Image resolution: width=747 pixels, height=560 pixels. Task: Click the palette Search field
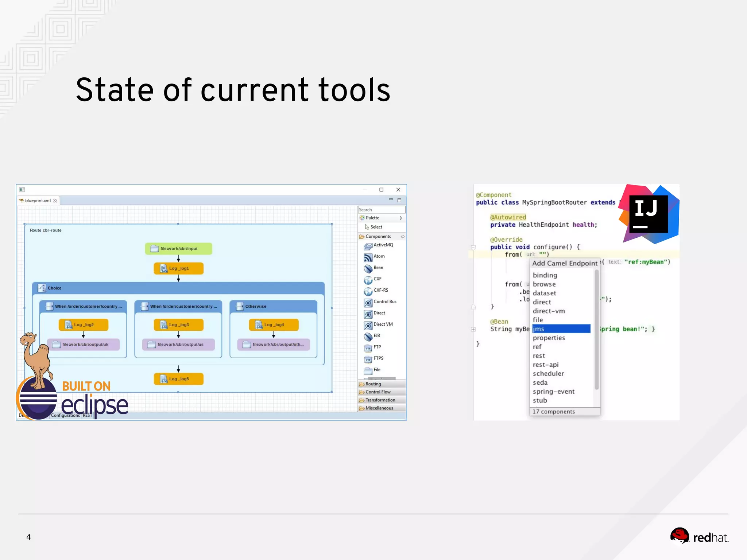coord(381,210)
